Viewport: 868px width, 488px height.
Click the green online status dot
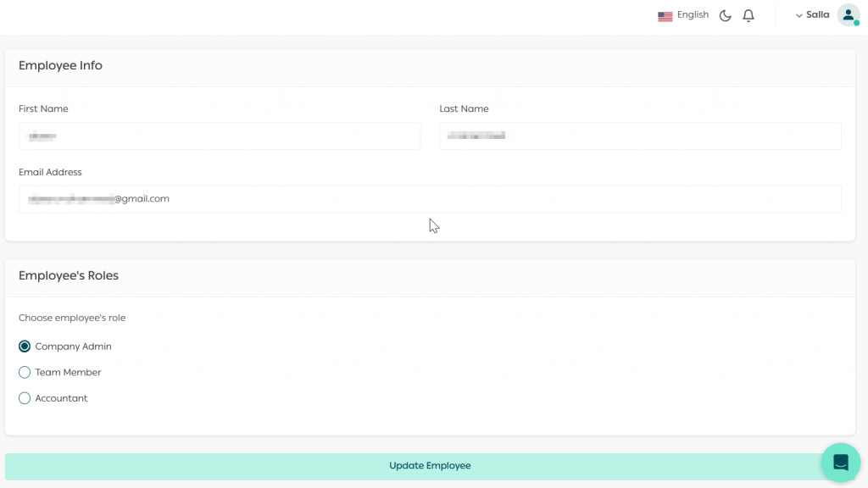point(856,23)
